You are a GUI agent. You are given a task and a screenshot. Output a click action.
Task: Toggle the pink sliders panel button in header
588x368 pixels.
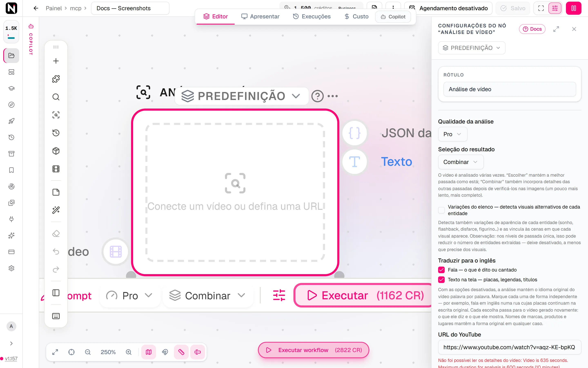555,8
